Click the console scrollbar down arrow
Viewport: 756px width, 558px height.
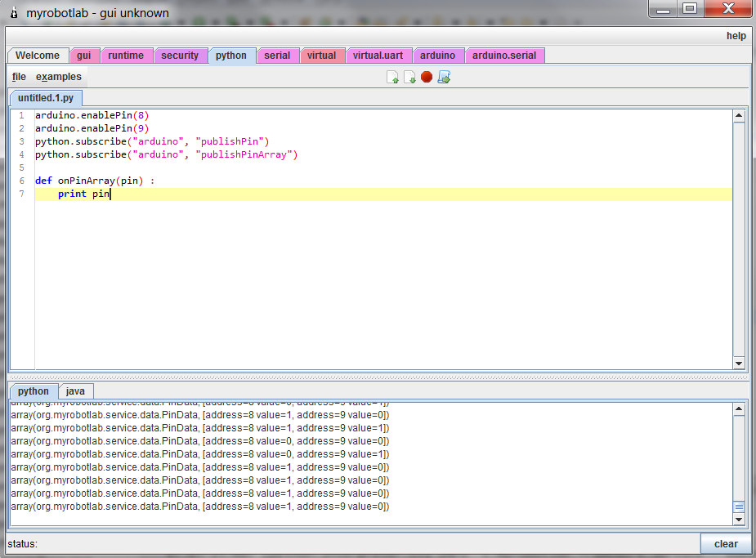tap(739, 519)
